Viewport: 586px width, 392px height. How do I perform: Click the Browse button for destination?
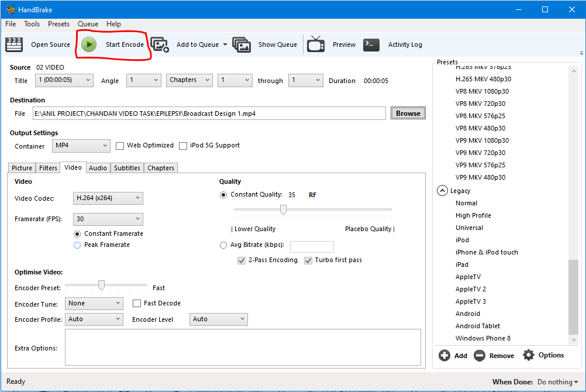[x=408, y=114]
